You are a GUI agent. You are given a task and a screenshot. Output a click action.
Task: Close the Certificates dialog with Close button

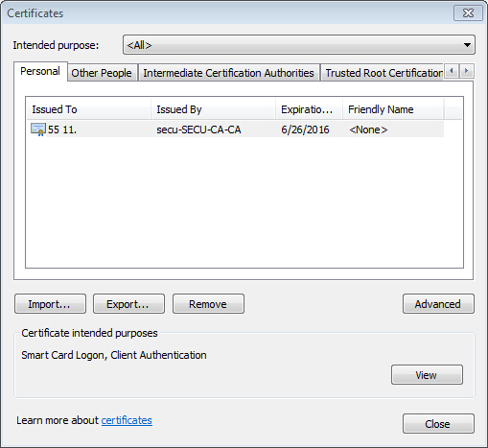[x=438, y=424]
